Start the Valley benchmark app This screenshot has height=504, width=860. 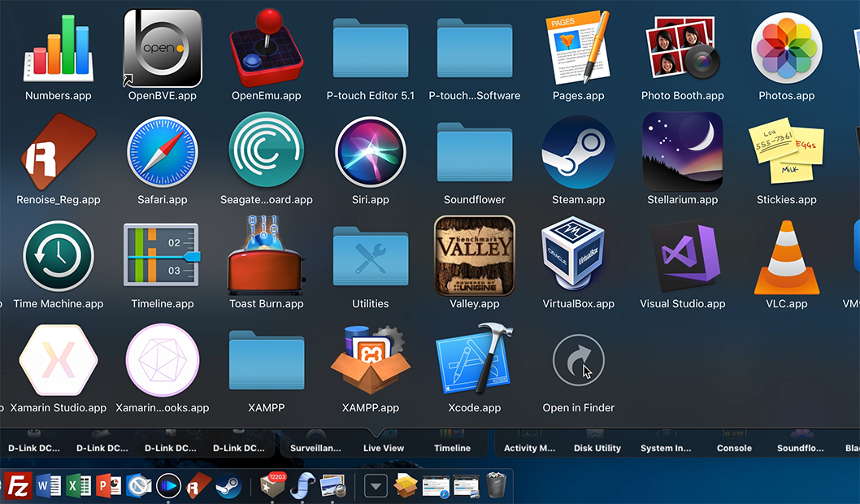[x=474, y=255]
